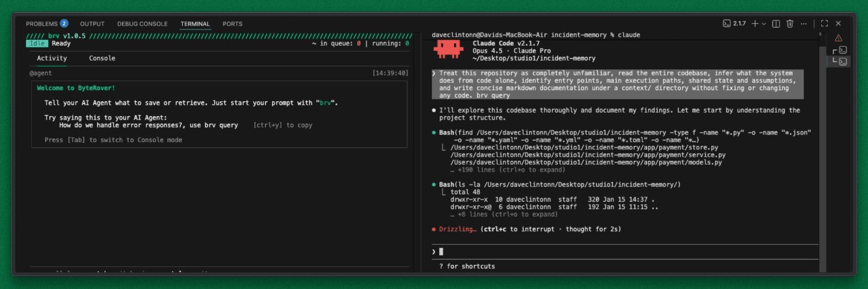Viewport: 868px width, 289px height.
Task: Click the 'running: 0' status text
Action: [391, 43]
